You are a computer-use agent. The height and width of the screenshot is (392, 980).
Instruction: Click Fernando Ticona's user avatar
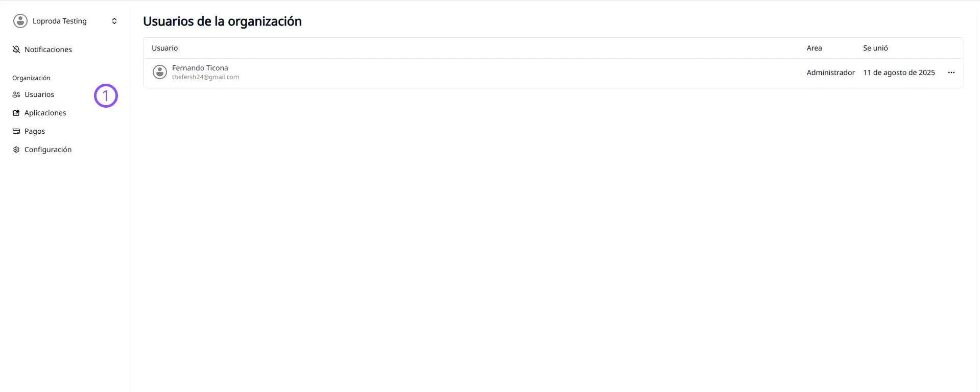(x=160, y=72)
